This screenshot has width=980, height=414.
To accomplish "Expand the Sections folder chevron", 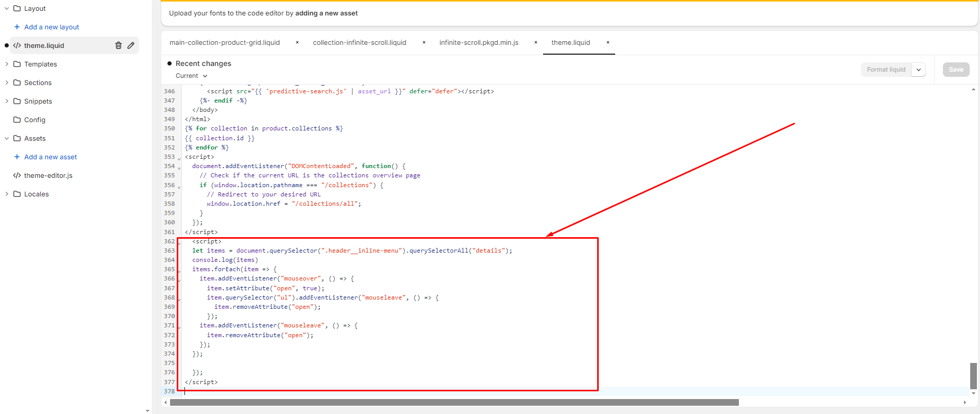I will (7, 82).
